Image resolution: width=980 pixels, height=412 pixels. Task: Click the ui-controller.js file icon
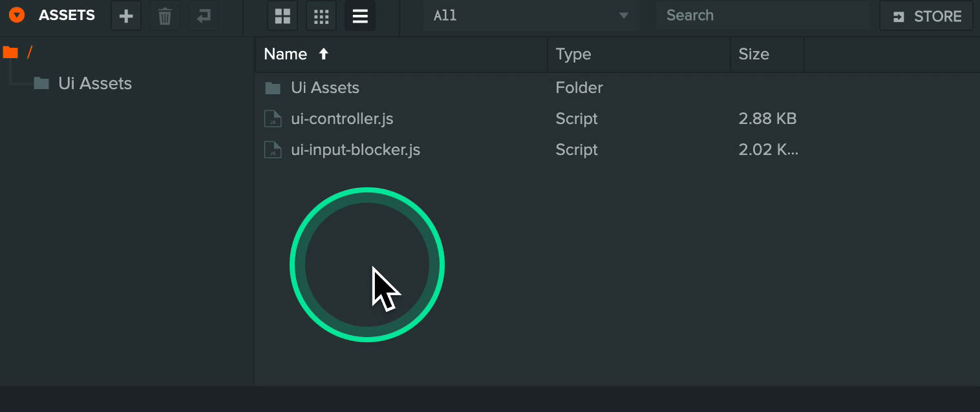[273, 119]
